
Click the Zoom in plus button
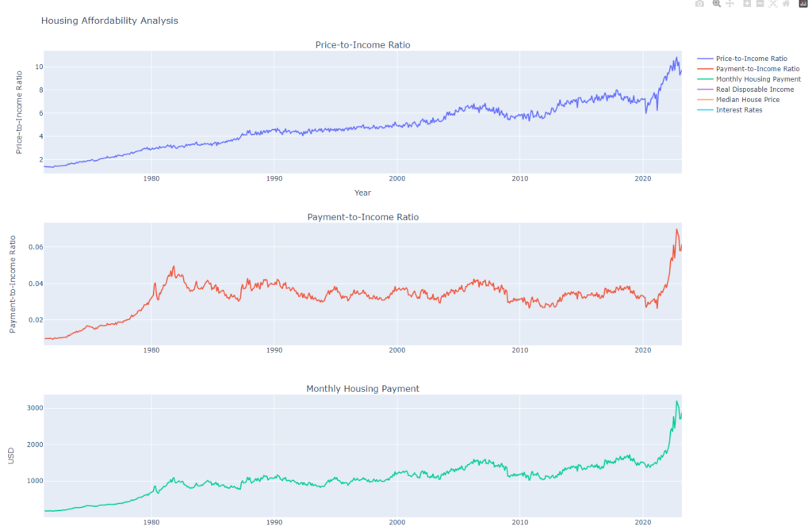coord(747,4)
